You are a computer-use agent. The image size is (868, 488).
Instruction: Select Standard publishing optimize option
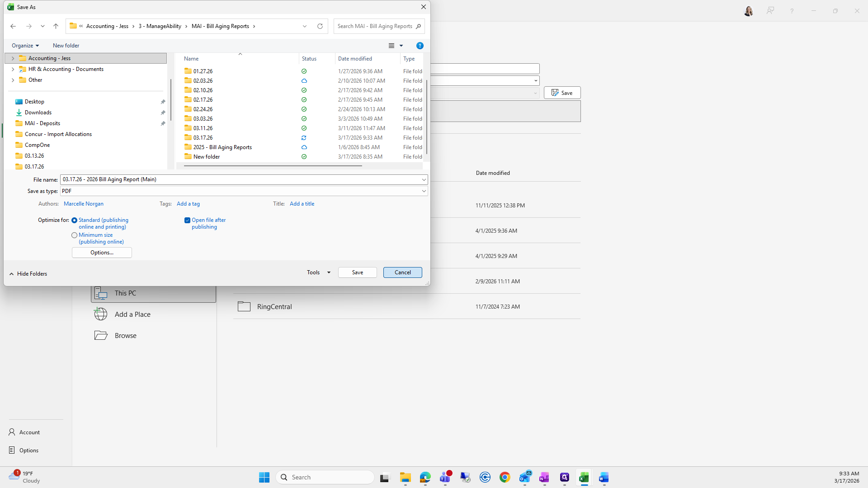[x=75, y=221]
